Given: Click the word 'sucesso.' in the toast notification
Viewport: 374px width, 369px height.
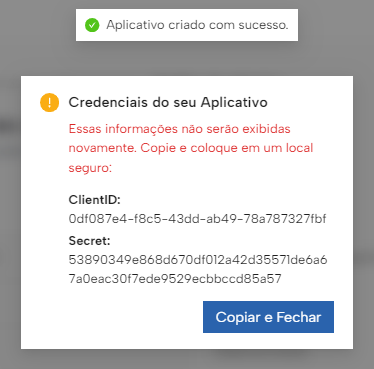Looking at the screenshot, I should [x=263, y=25].
